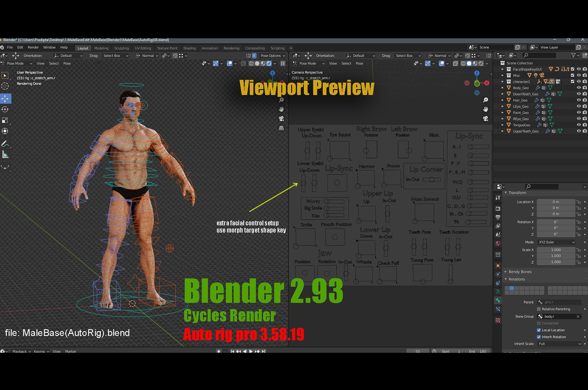This screenshot has width=588, height=390.
Task: Switch perspective/orthographic grid icon in left viewport
Action: coord(281,128)
